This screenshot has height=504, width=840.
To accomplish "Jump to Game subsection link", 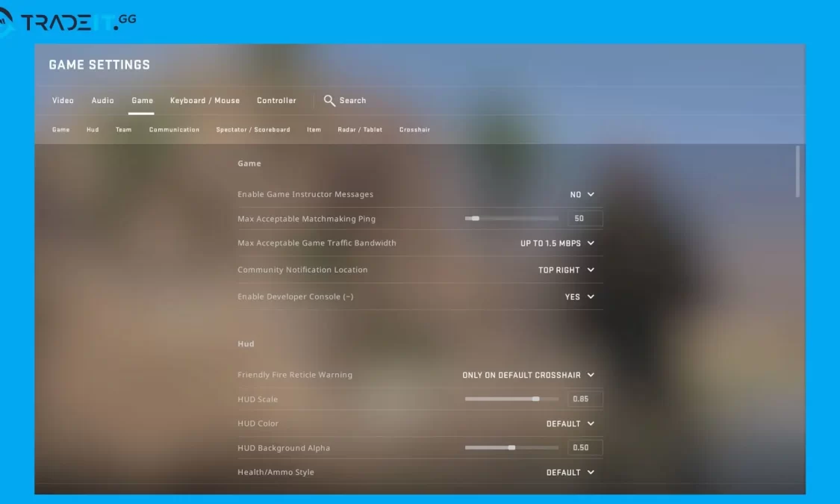I will [x=61, y=130].
